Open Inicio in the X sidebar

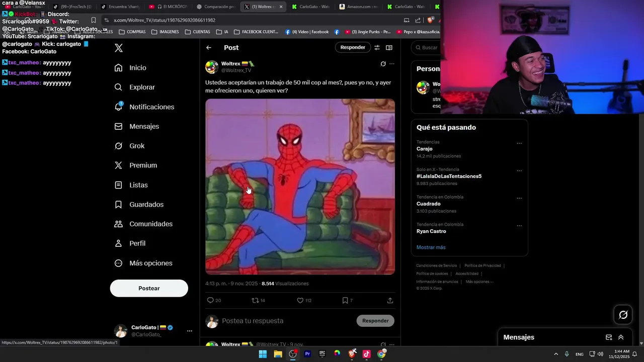[131, 68]
